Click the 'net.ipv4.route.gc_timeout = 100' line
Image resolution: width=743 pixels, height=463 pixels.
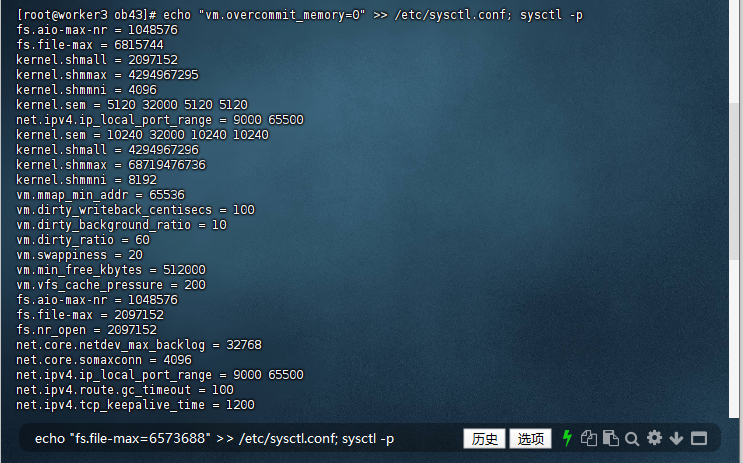[125, 390]
